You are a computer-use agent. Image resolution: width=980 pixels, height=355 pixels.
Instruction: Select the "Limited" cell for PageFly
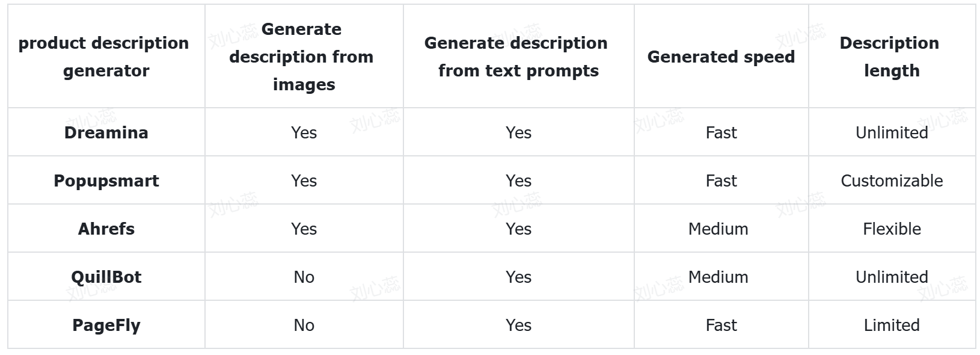click(x=892, y=325)
